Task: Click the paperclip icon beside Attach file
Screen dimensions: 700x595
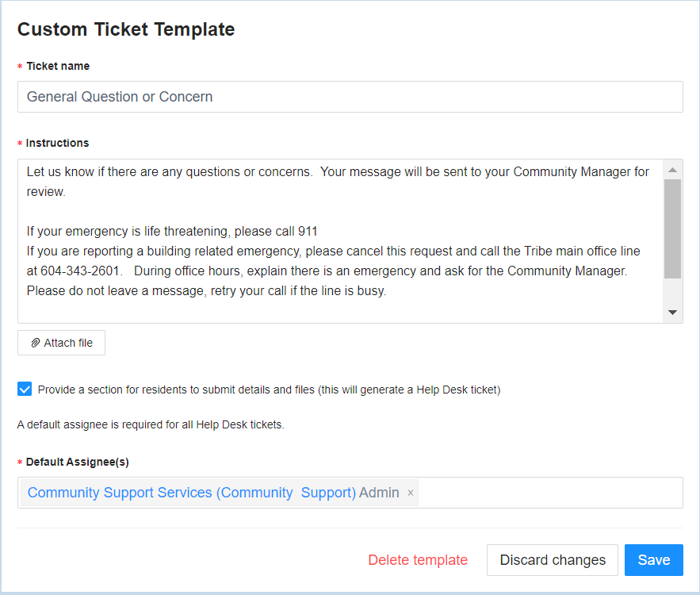Action: point(35,343)
